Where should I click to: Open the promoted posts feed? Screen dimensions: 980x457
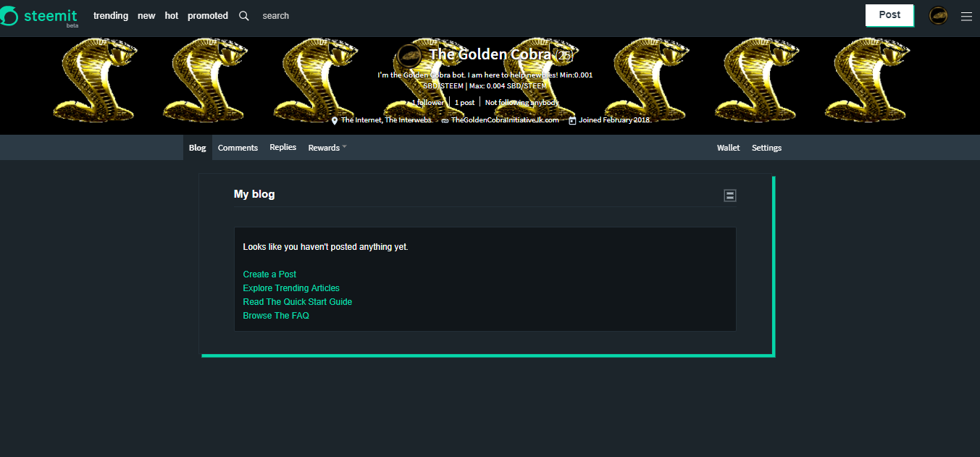coord(208,16)
